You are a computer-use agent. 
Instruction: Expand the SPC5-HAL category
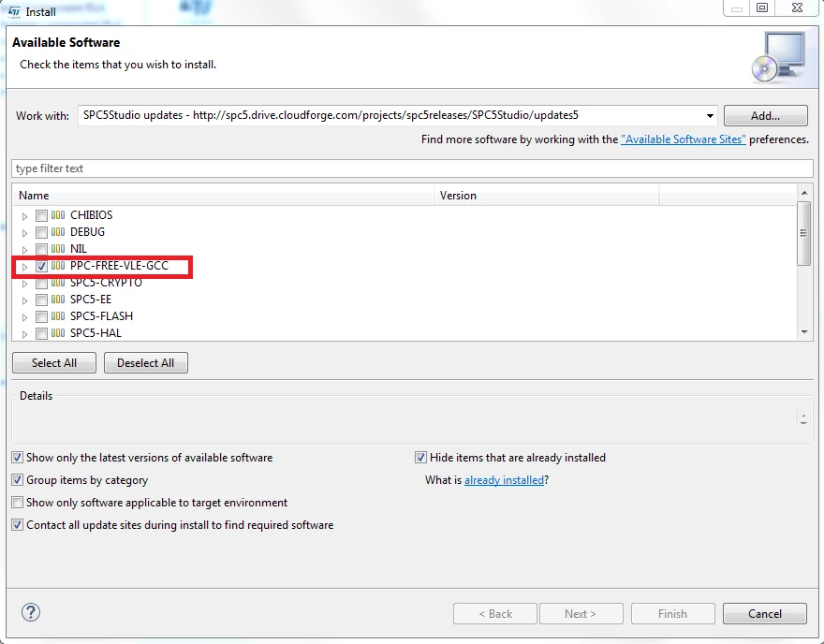pos(24,334)
